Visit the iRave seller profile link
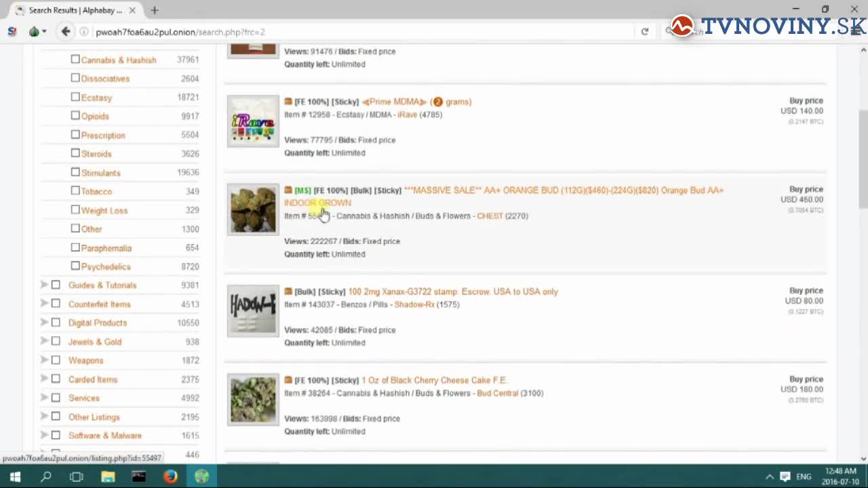The width and height of the screenshot is (868, 488). coord(407,115)
